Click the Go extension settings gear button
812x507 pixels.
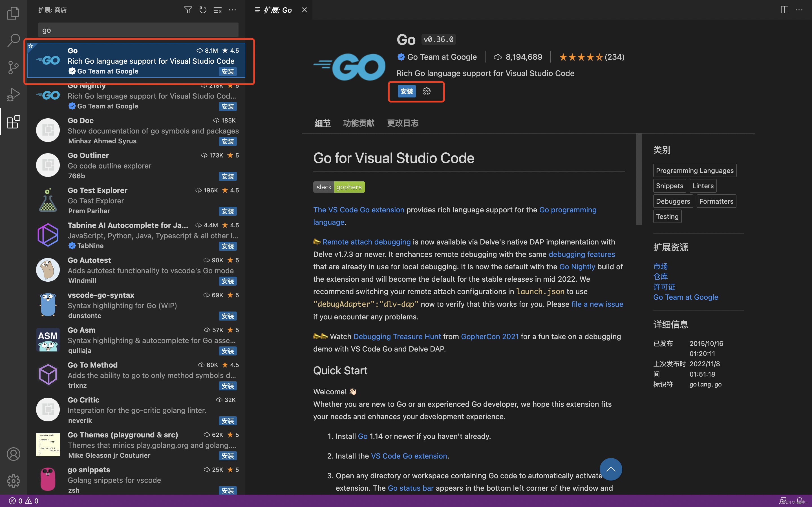pos(427,91)
